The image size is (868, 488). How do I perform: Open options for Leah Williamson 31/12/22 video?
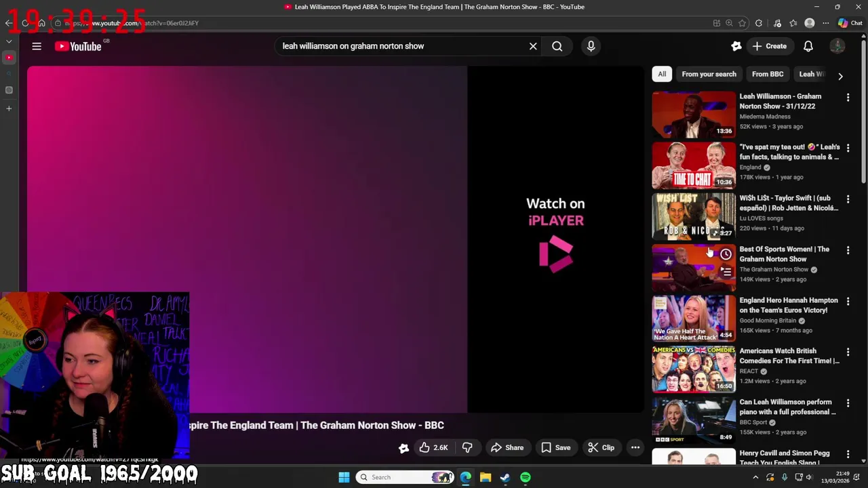click(848, 97)
